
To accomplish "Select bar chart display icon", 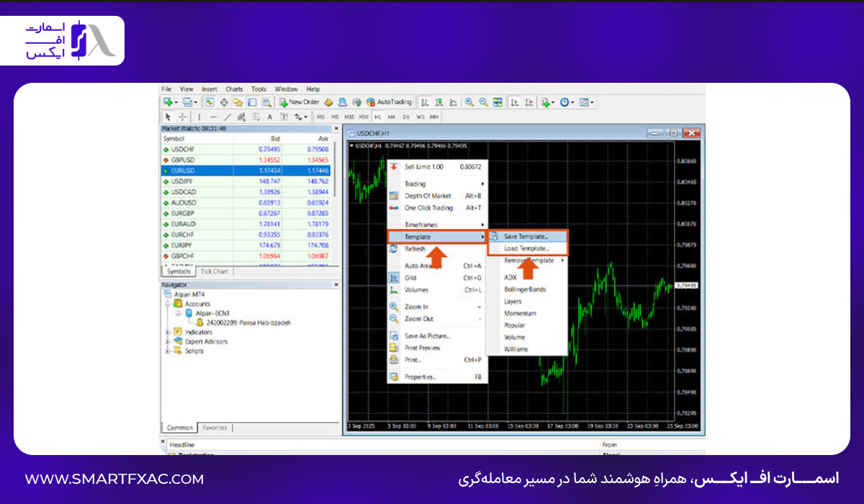I will click(426, 102).
